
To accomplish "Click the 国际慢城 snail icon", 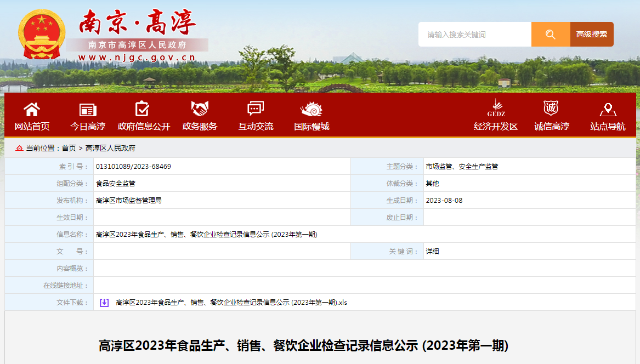I will tap(311, 109).
